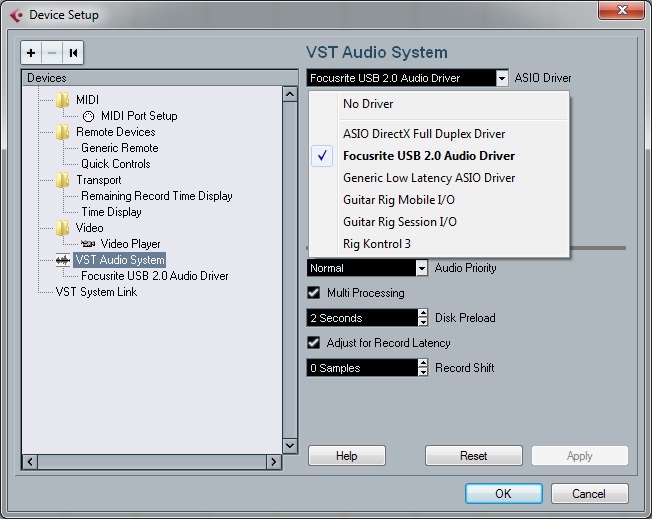Click the add device plus button
Image resolution: width=652 pixels, height=519 pixels.
31,53
